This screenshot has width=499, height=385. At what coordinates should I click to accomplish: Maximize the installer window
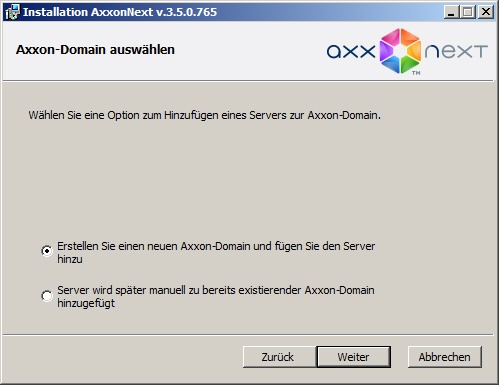[x=468, y=12]
